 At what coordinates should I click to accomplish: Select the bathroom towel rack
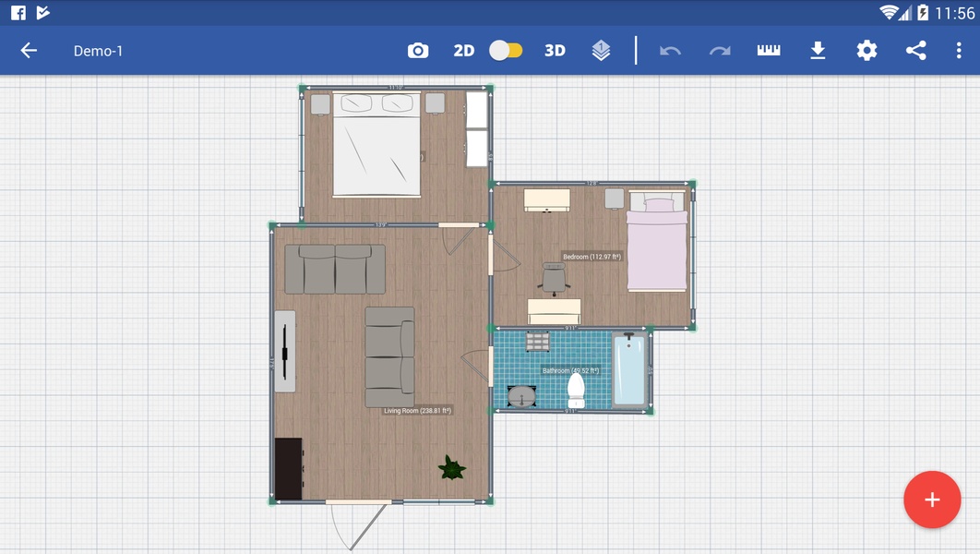pyautogui.click(x=537, y=342)
